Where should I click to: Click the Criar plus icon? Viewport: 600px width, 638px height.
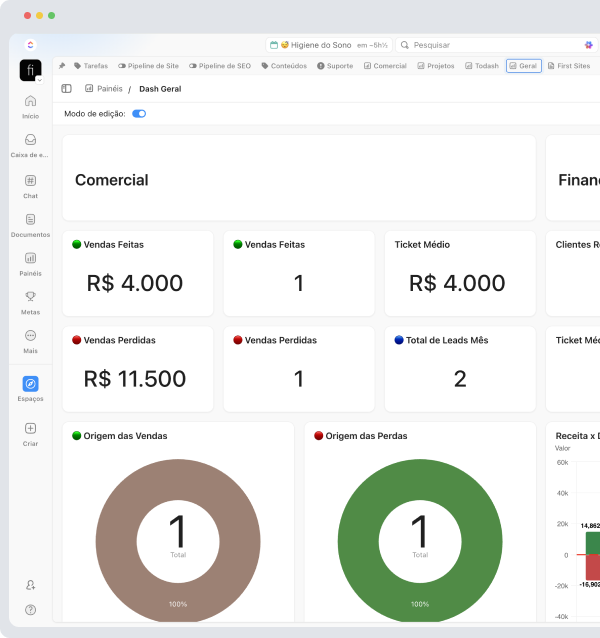click(x=30, y=428)
